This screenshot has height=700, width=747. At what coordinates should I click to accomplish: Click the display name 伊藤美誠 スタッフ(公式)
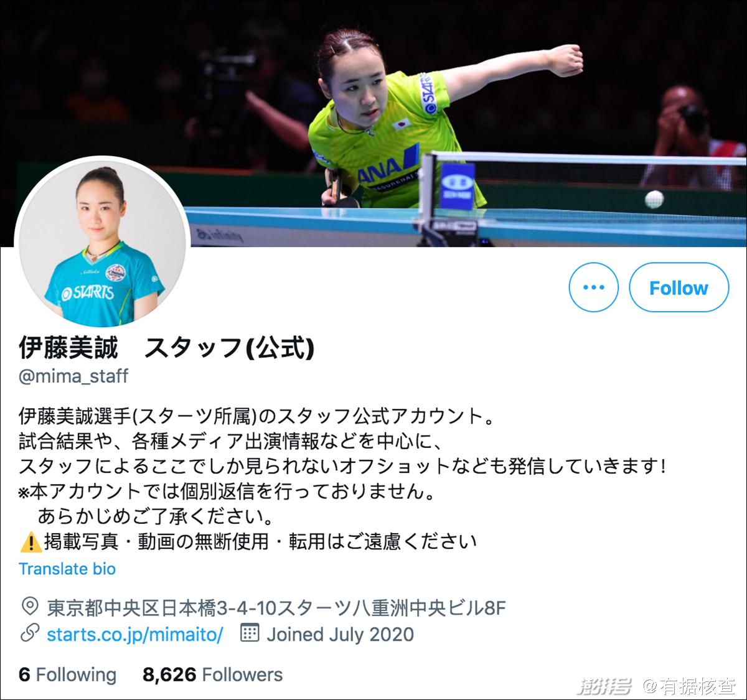point(166,348)
